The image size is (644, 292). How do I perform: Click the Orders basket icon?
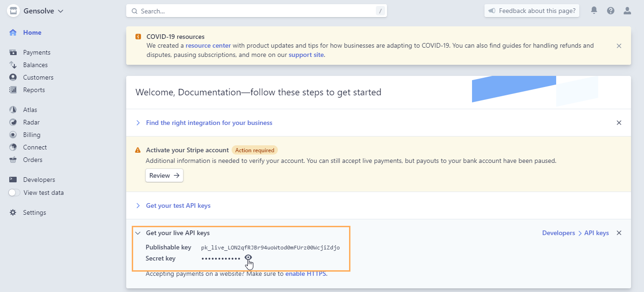click(13, 160)
